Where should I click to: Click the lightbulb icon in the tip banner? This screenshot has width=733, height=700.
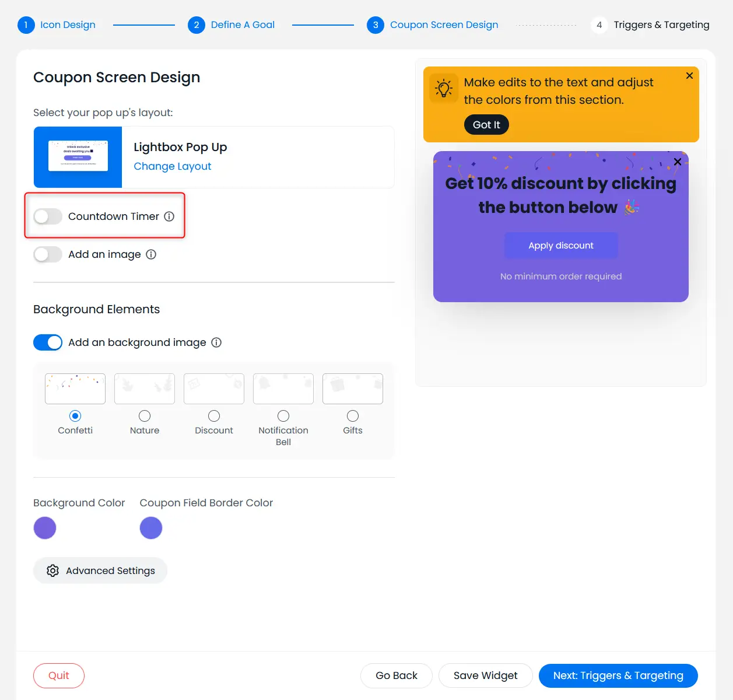tap(444, 89)
